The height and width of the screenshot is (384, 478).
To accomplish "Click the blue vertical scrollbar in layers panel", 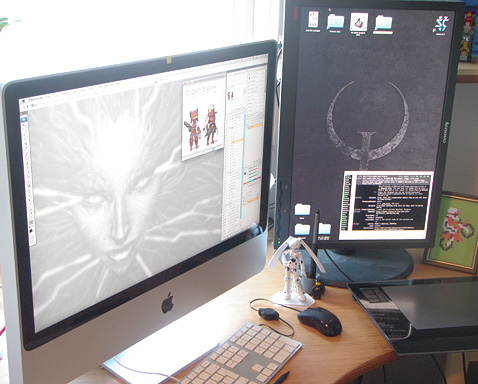I will point(243,167).
